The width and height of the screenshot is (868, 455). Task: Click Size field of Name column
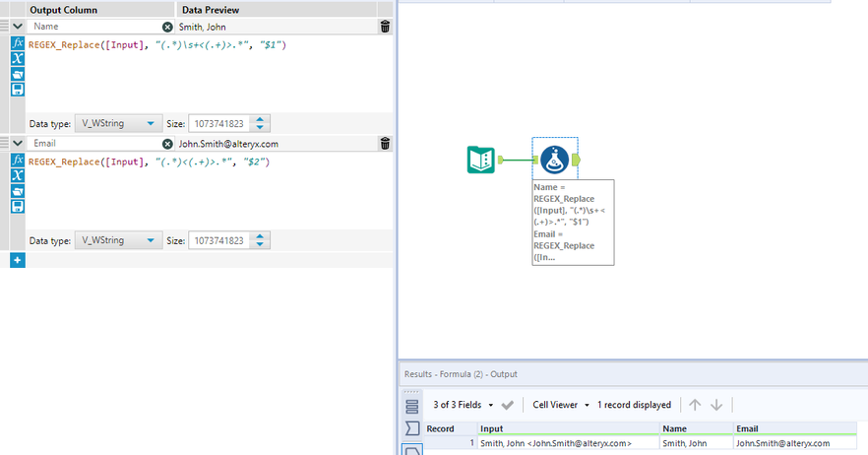click(x=219, y=123)
